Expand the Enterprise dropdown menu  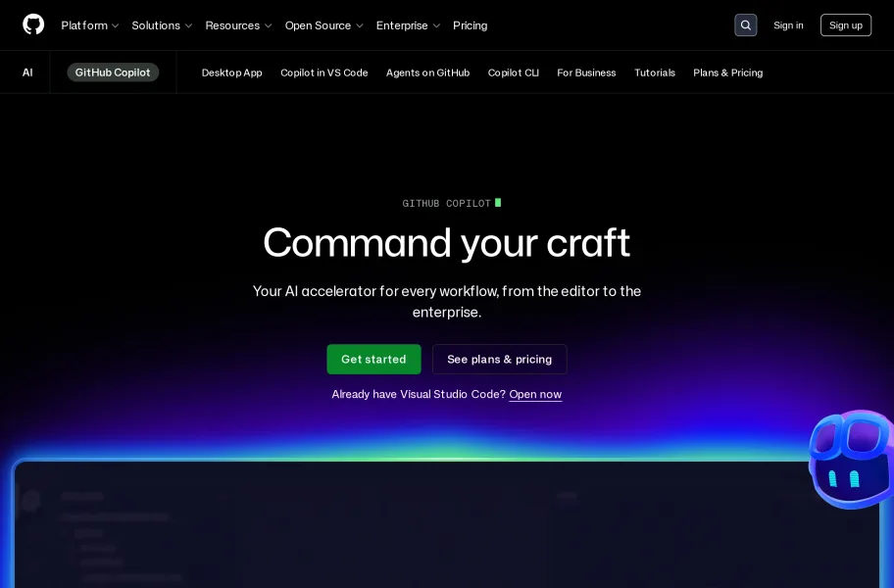(x=408, y=25)
